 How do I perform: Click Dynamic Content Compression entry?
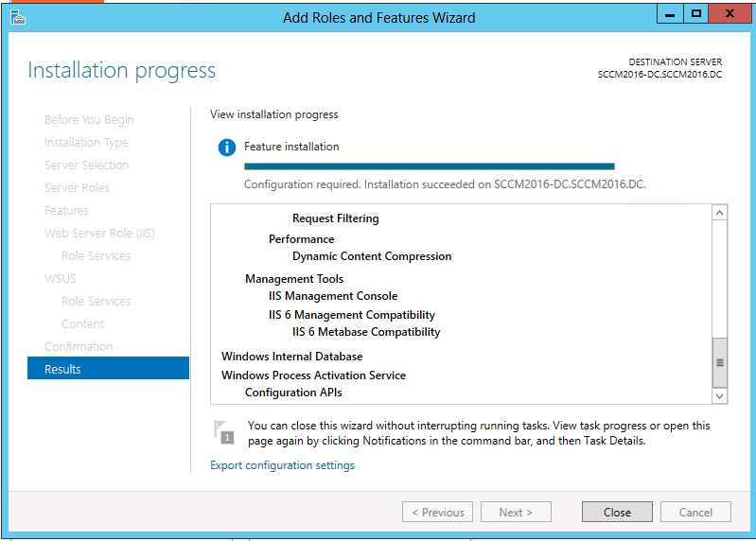tap(372, 256)
